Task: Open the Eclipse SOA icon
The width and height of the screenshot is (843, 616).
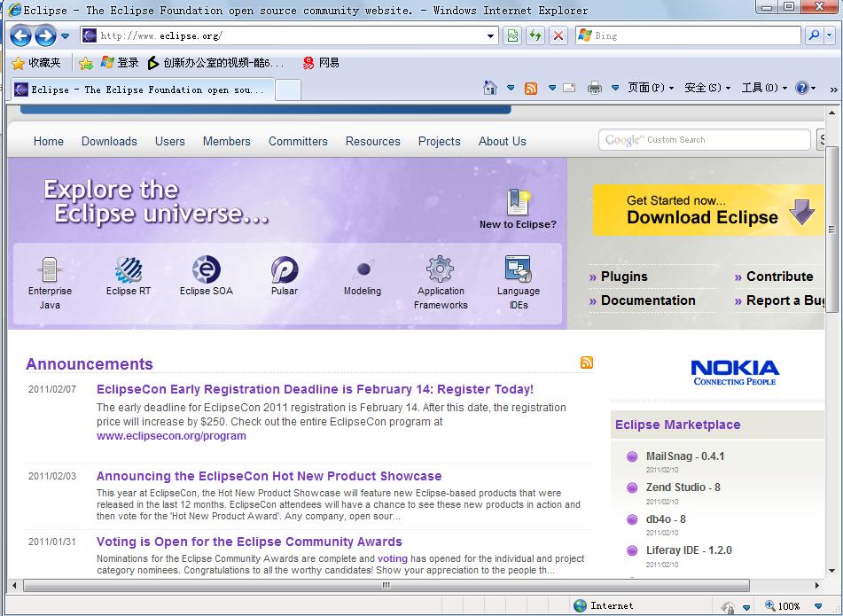Action: [207, 269]
